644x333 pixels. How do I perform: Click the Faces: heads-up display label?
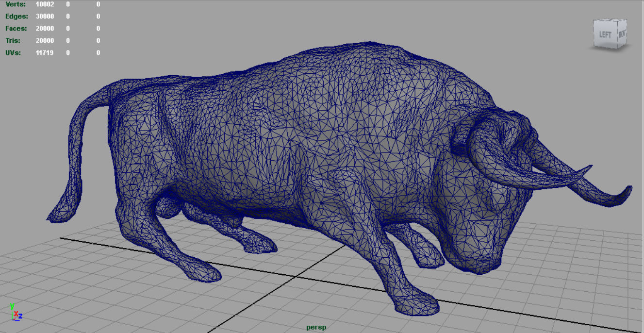(x=16, y=29)
